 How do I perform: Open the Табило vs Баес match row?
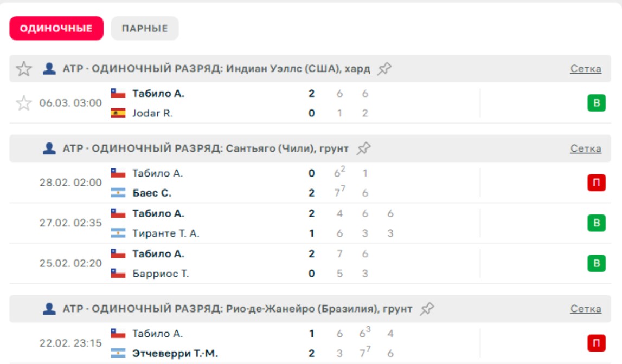pos(244,183)
